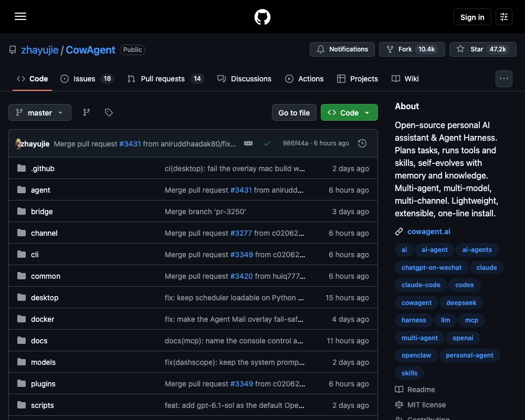Select the 'chatgpt-on-wechat' topic tag
525x420 pixels.
(431, 267)
